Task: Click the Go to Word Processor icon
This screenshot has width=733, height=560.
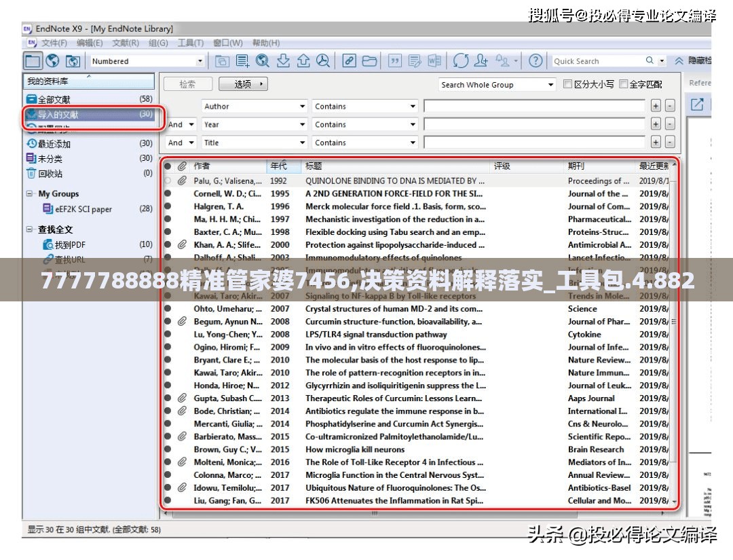Action: pos(434,61)
